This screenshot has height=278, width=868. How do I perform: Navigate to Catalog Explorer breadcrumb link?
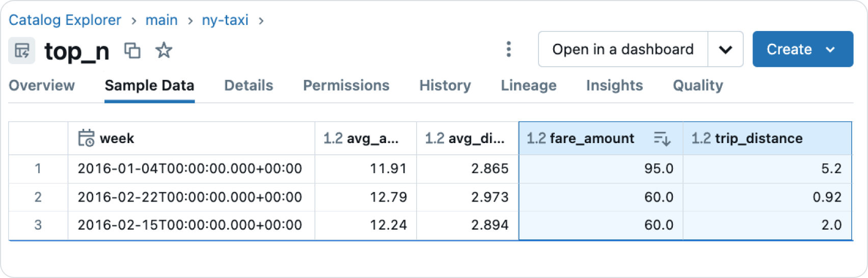click(x=65, y=20)
